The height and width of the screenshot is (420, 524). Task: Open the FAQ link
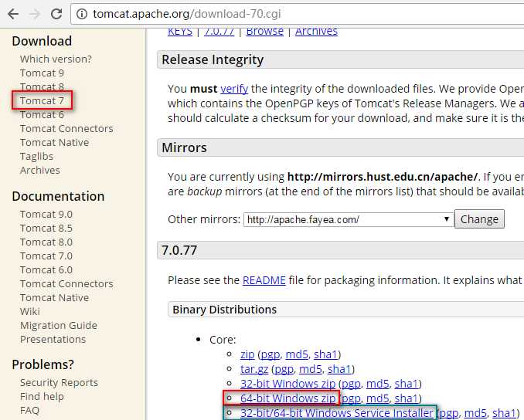tap(29, 410)
